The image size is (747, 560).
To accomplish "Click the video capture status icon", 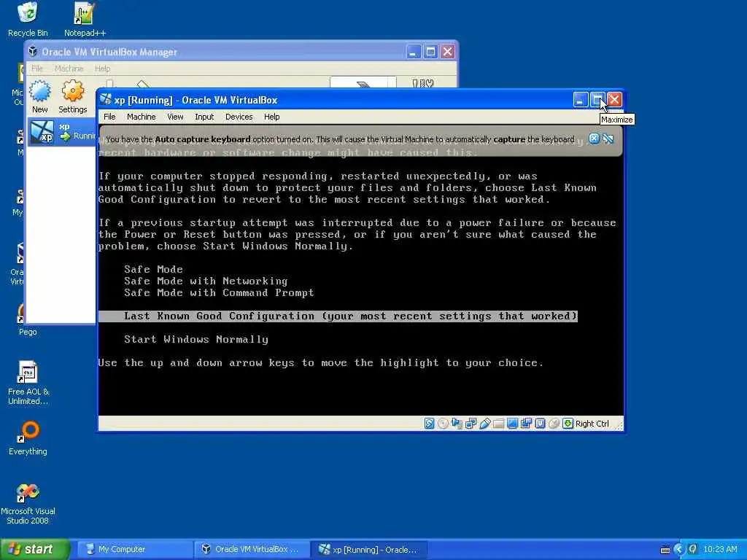I will (526, 424).
